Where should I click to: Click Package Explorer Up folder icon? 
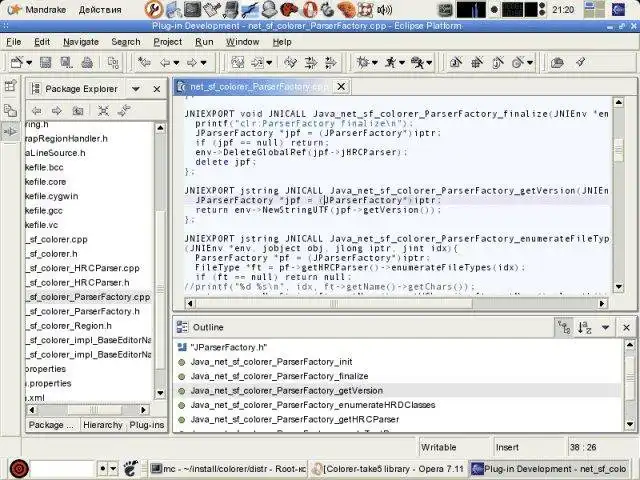pyautogui.click(x=78, y=111)
